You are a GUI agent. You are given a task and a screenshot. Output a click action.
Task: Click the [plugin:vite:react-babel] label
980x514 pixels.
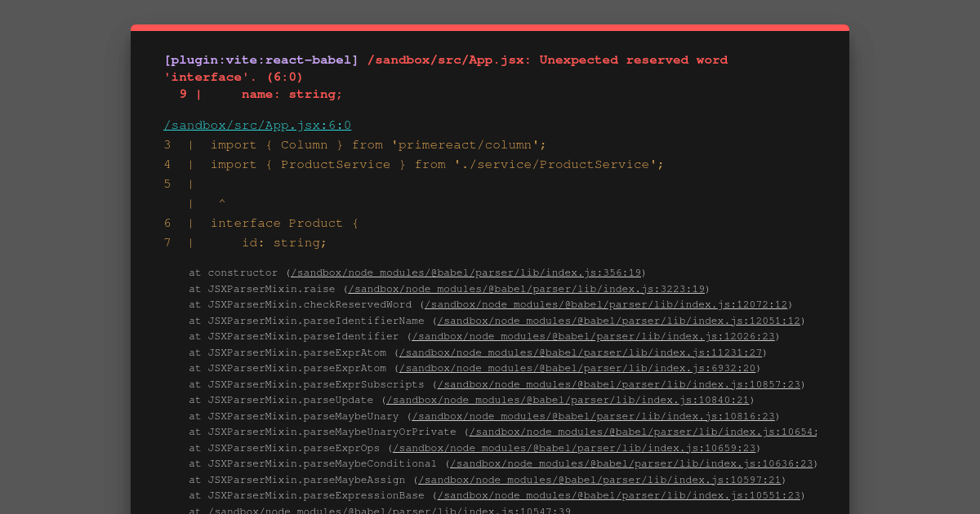[x=261, y=60]
